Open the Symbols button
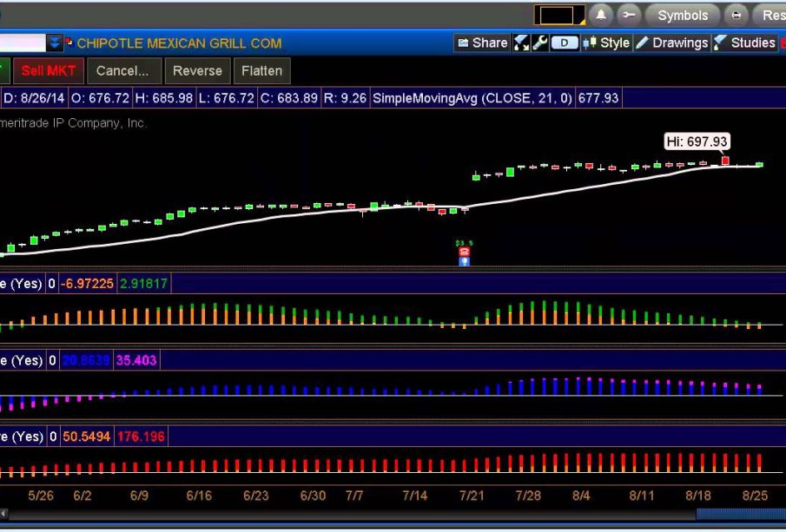Image resolution: width=786 pixels, height=532 pixels. pos(683,16)
